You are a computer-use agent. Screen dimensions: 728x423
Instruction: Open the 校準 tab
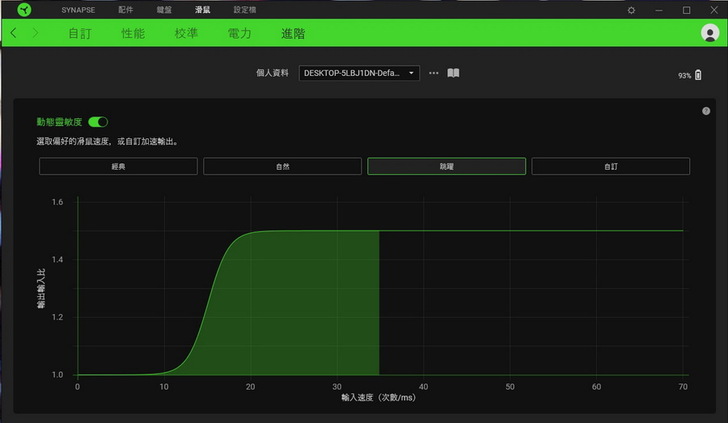click(x=186, y=33)
